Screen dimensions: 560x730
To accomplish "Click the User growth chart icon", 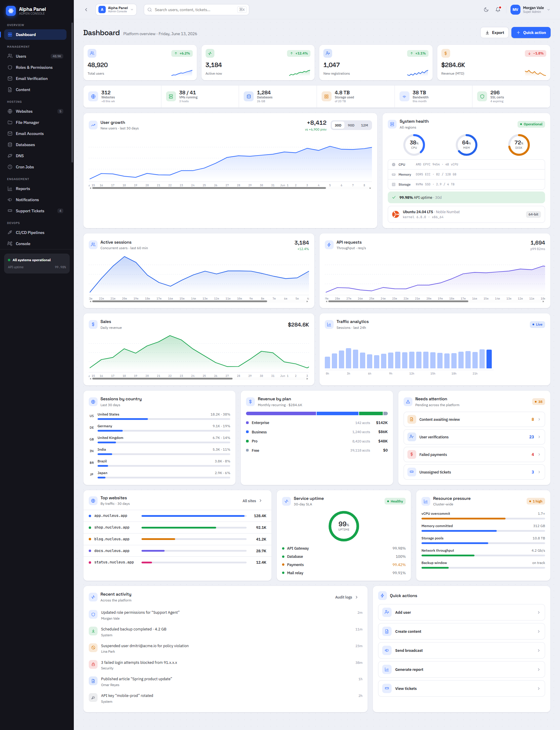I will tap(93, 125).
